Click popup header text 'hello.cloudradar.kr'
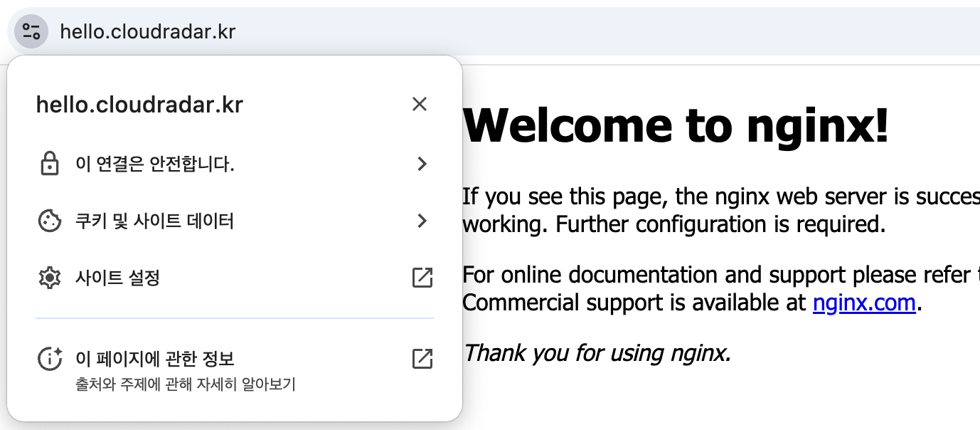This screenshot has width=980, height=430. coord(139,105)
